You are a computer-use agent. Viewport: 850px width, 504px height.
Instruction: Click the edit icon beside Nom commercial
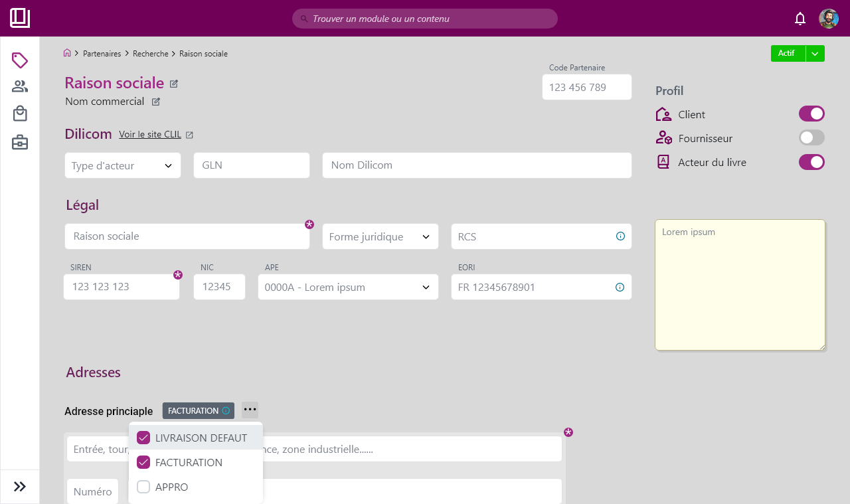156,102
